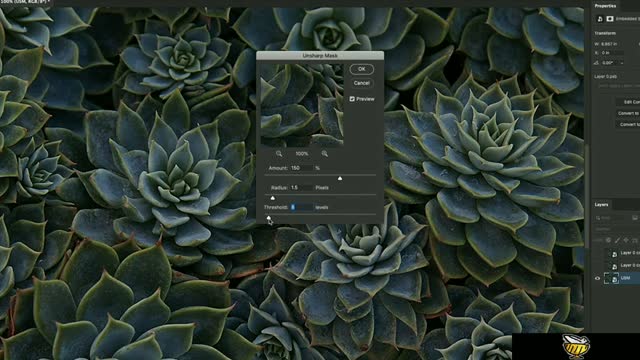Toggle visibility of the USM layer

tap(597, 278)
